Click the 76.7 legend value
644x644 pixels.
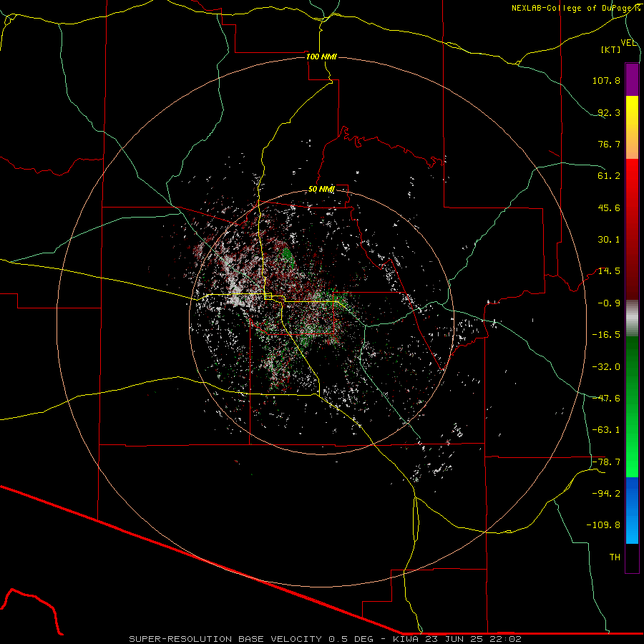tap(609, 144)
